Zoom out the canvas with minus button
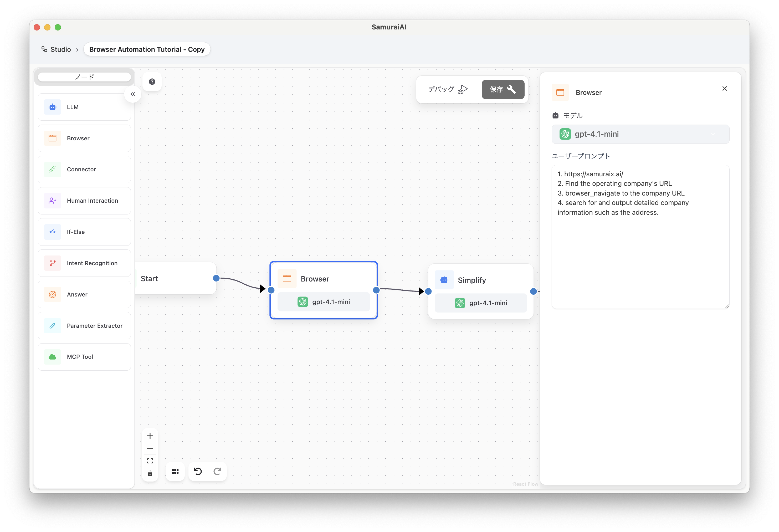Viewport: 779px width, 532px height. (x=150, y=448)
